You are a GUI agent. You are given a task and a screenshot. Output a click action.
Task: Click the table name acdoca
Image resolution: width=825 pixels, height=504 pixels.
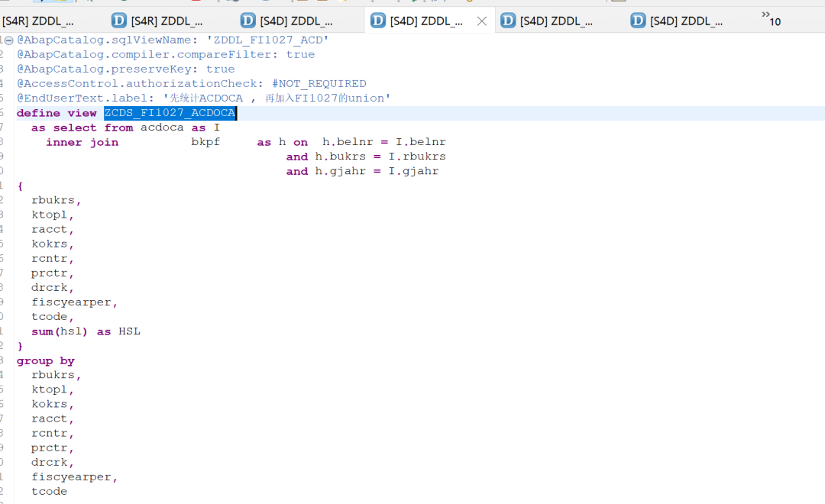[162, 128]
